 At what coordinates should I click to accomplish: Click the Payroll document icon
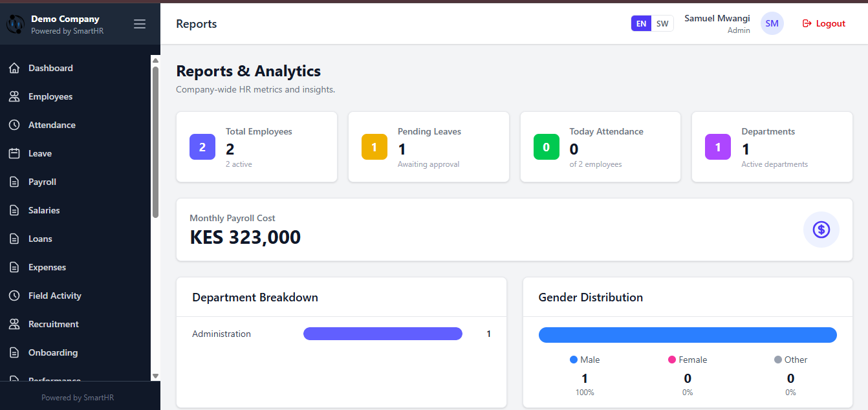[x=14, y=182]
